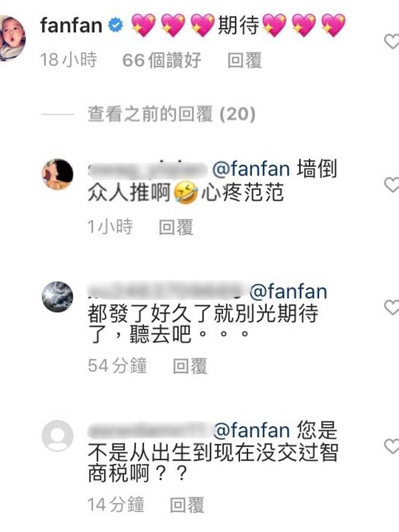
Task: Tap 回覆 under the 1小時 reply
Action: pyautogui.click(x=176, y=227)
